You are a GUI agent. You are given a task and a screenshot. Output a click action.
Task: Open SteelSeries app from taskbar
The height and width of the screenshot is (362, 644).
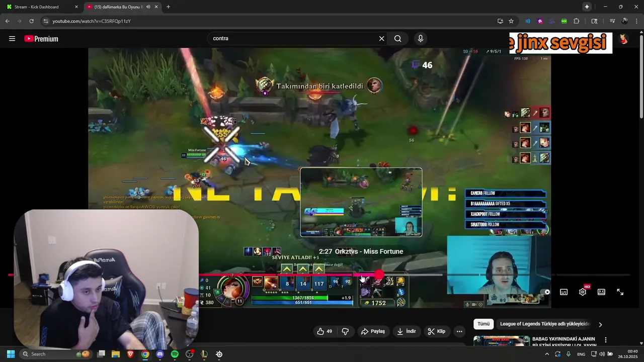point(219,354)
